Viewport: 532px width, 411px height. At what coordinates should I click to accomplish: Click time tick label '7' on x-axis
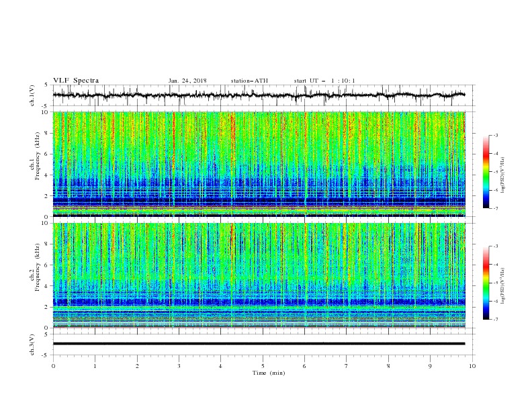(347, 366)
